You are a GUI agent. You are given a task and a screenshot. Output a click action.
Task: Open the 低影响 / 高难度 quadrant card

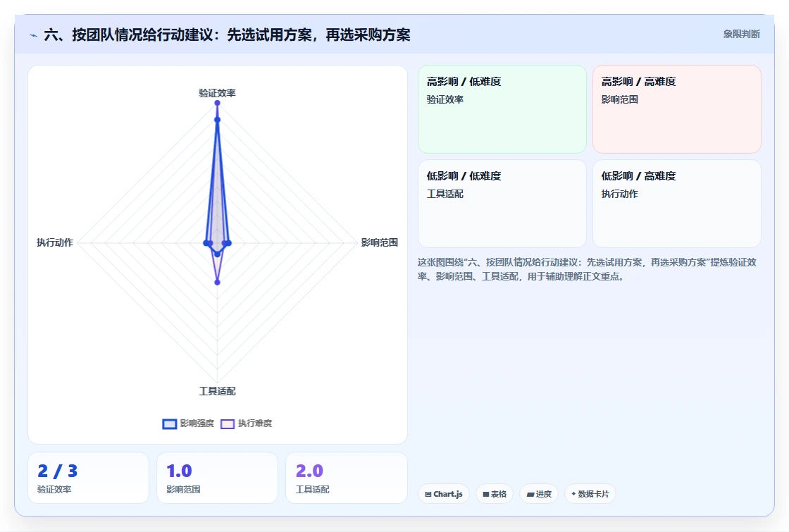[x=677, y=204]
